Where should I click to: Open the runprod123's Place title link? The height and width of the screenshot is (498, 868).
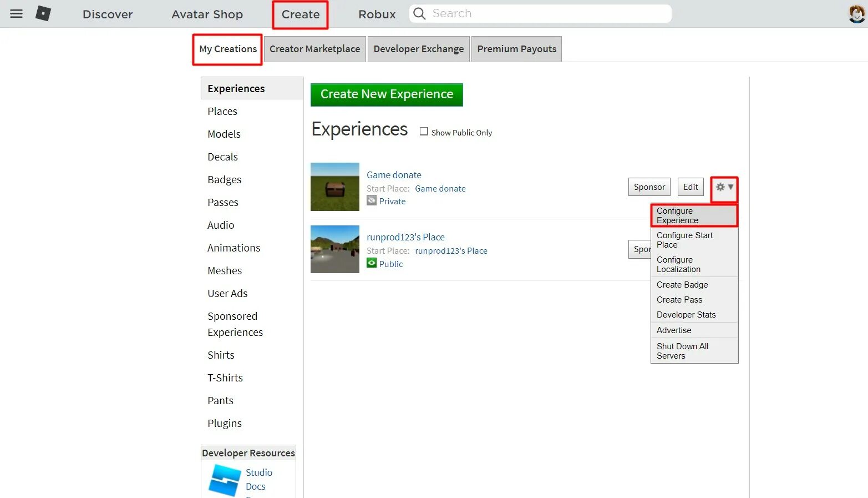click(405, 237)
